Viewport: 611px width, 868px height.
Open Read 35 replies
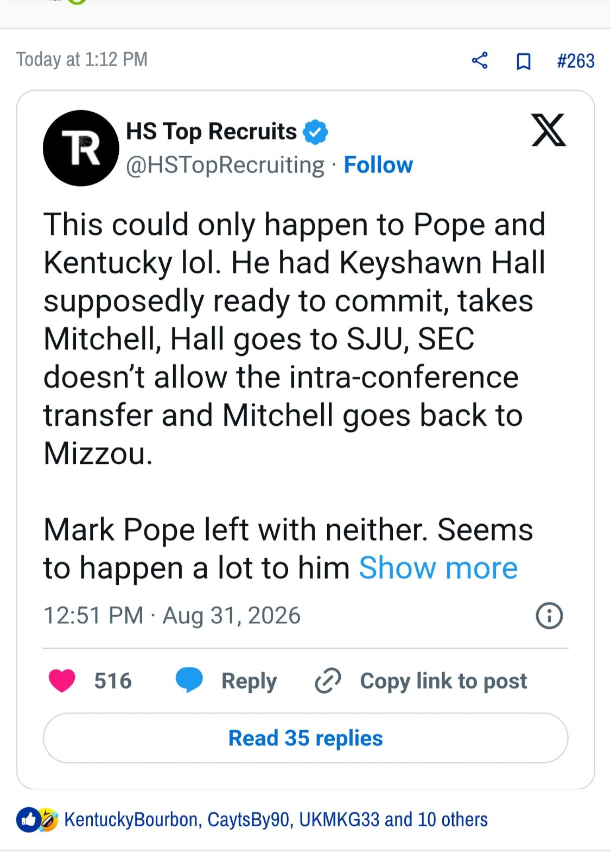coord(305,738)
